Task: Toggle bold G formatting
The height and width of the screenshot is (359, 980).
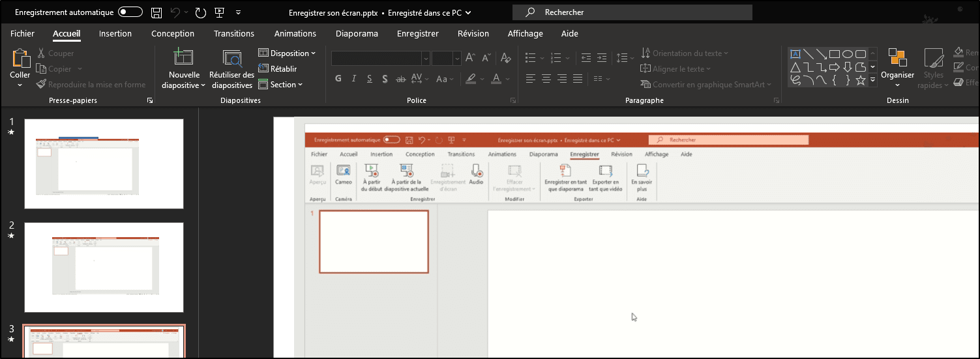Action: click(x=338, y=79)
